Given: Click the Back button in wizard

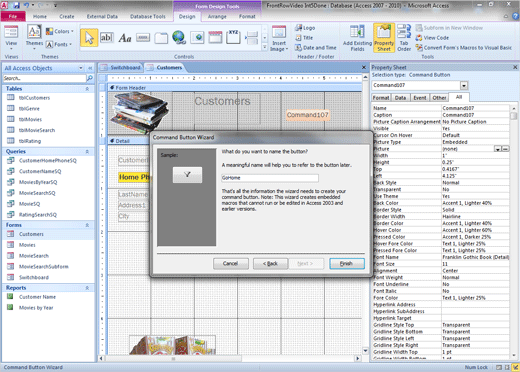Looking at the screenshot, I should pyautogui.click(x=270, y=264).
